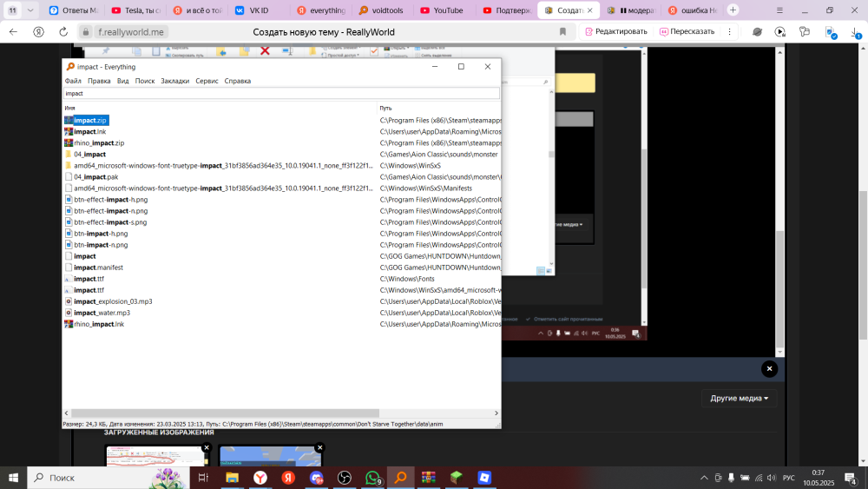
Task: Open the tab counter showing 11
Action: [x=12, y=10]
